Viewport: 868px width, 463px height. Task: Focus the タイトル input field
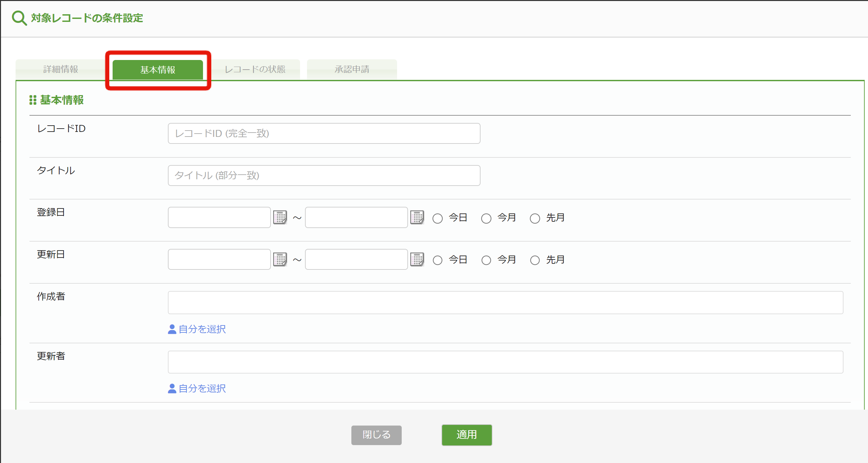(324, 175)
